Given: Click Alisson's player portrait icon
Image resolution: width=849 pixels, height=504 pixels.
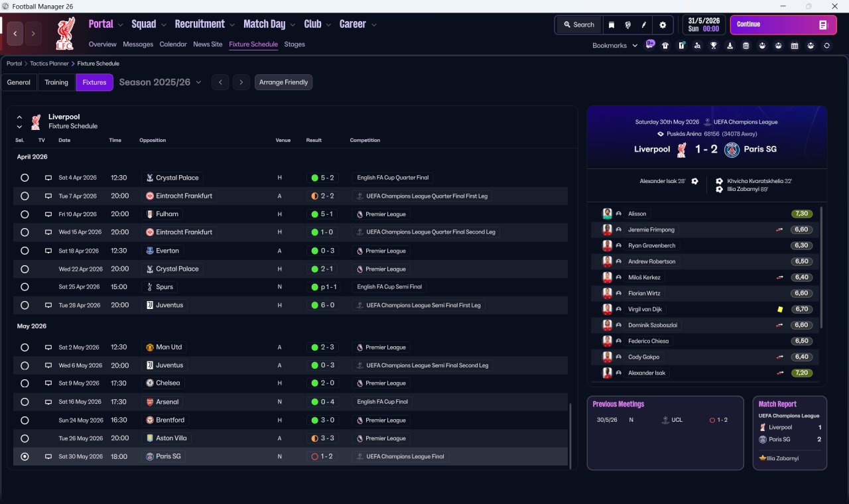Looking at the screenshot, I should point(607,214).
